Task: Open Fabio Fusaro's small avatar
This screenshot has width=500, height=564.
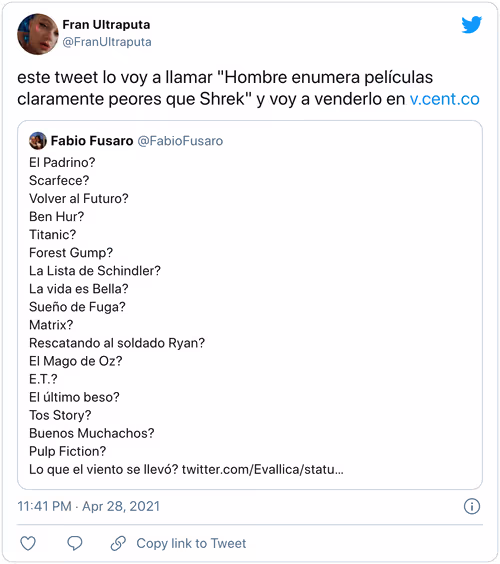Action: click(38, 141)
